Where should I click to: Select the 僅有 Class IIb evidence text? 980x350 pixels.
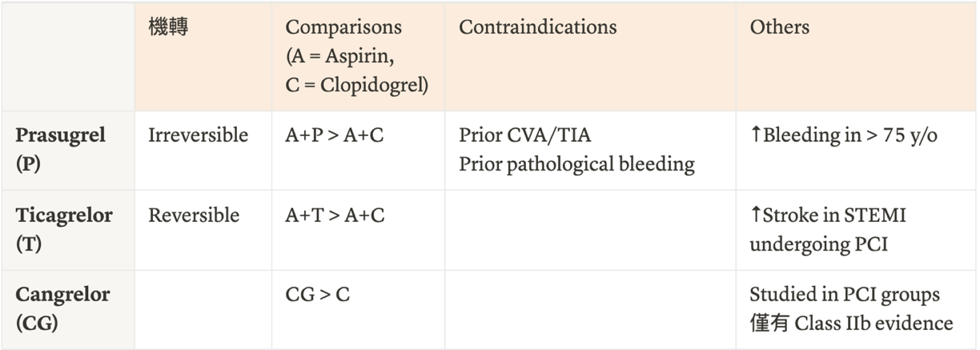coord(851,324)
